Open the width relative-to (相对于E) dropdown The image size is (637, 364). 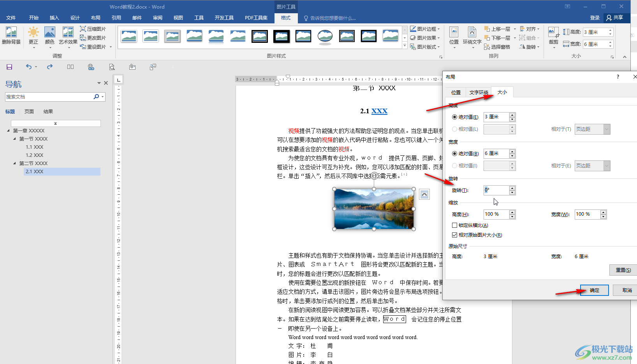tap(592, 166)
